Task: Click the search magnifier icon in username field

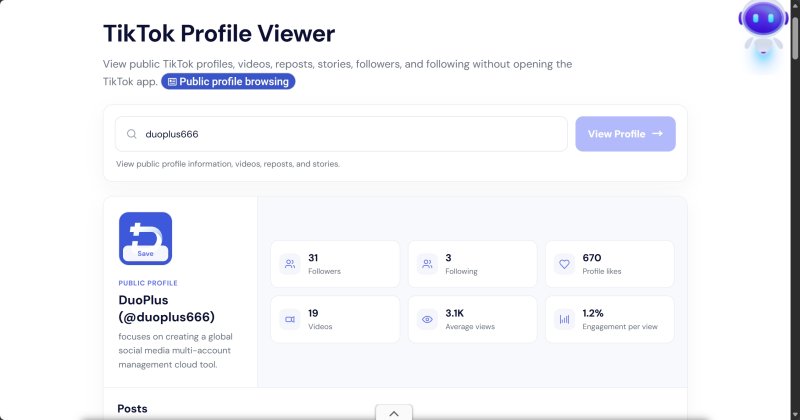Action: [132, 134]
